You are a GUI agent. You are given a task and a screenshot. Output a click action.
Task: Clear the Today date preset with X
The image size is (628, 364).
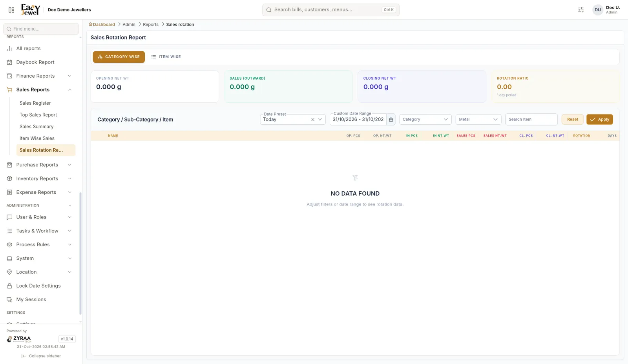tap(313, 120)
